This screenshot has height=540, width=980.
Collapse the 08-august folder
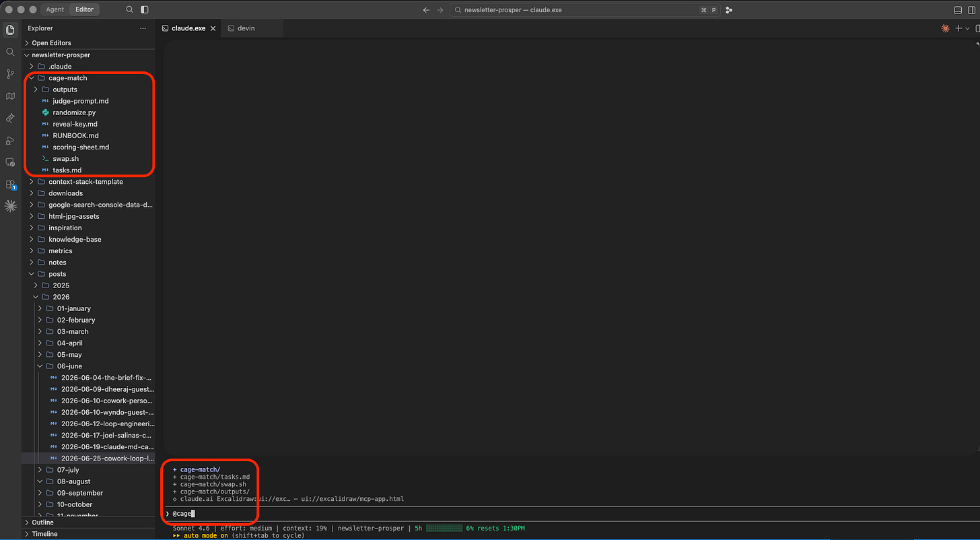click(x=88, y=481)
